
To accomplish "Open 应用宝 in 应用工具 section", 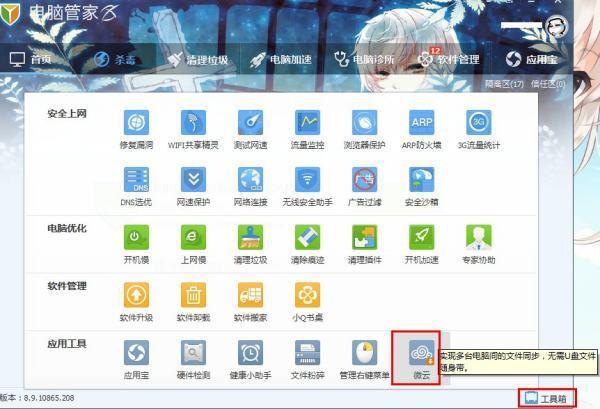I will [136, 360].
